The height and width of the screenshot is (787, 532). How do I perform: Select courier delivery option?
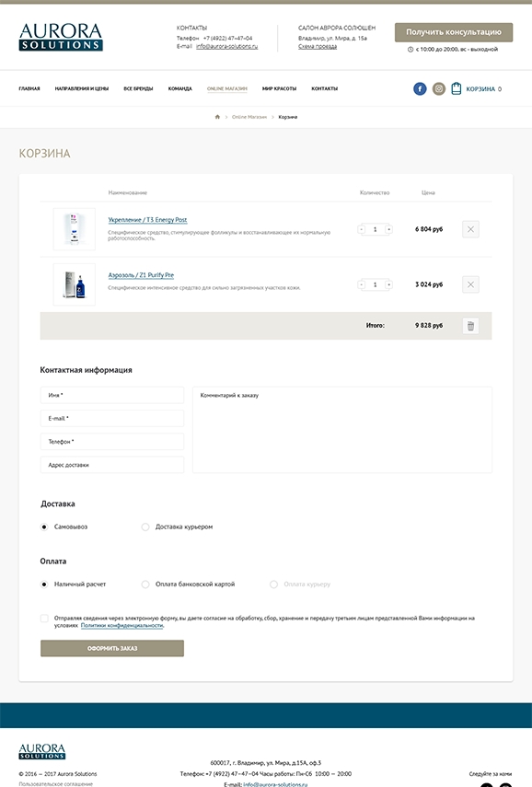tap(145, 527)
